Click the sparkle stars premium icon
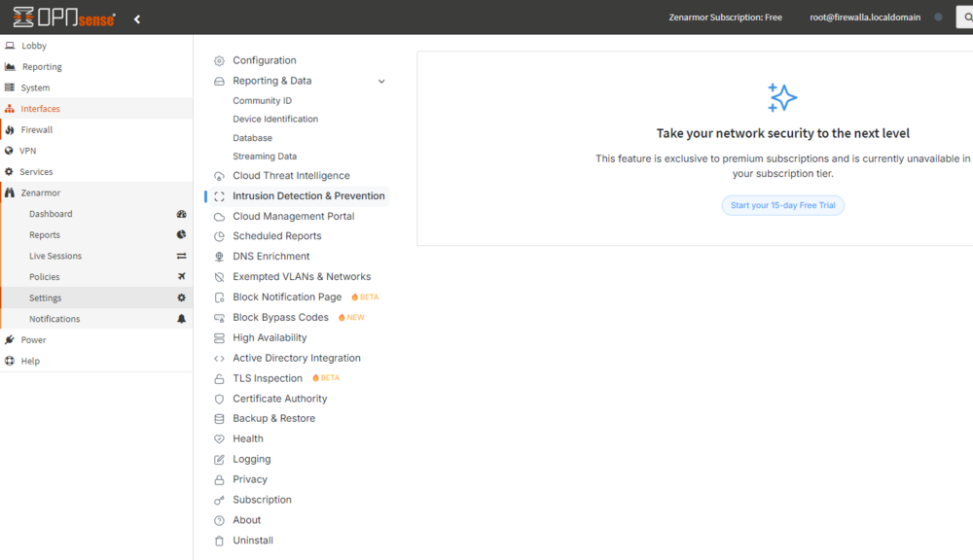This screenshot has height=560, width=973. pyautogui.click(x=782, y=97)
